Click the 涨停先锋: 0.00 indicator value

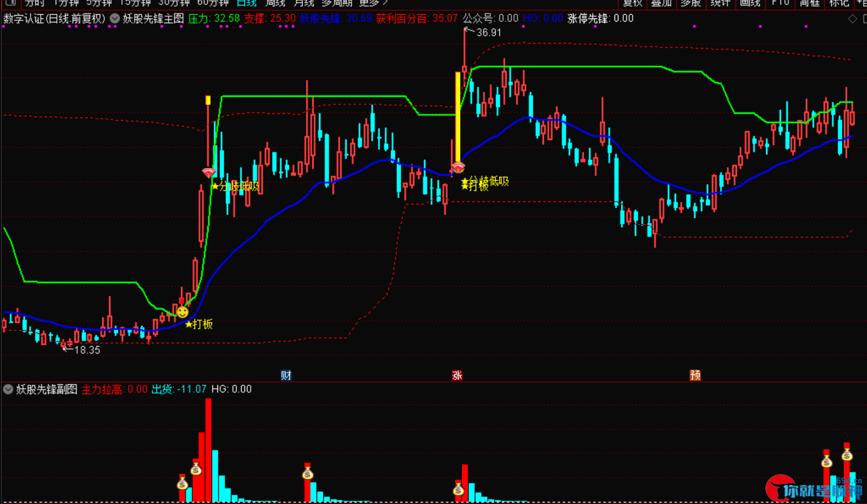click(x=600, y=18)
